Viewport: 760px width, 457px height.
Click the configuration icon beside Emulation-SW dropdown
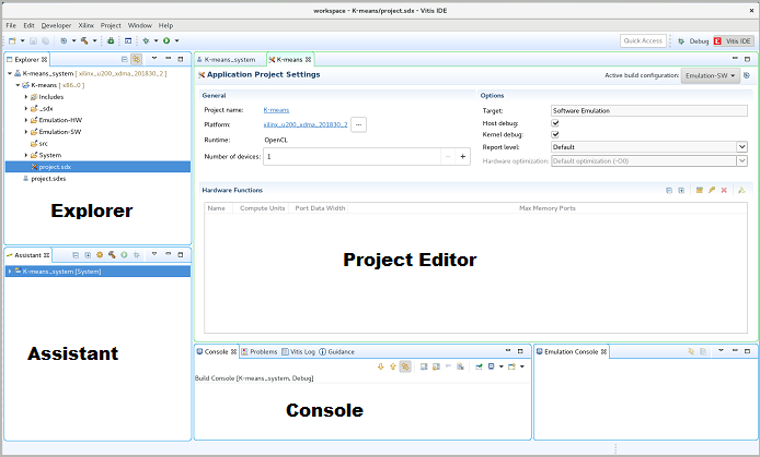coord(747,76)
